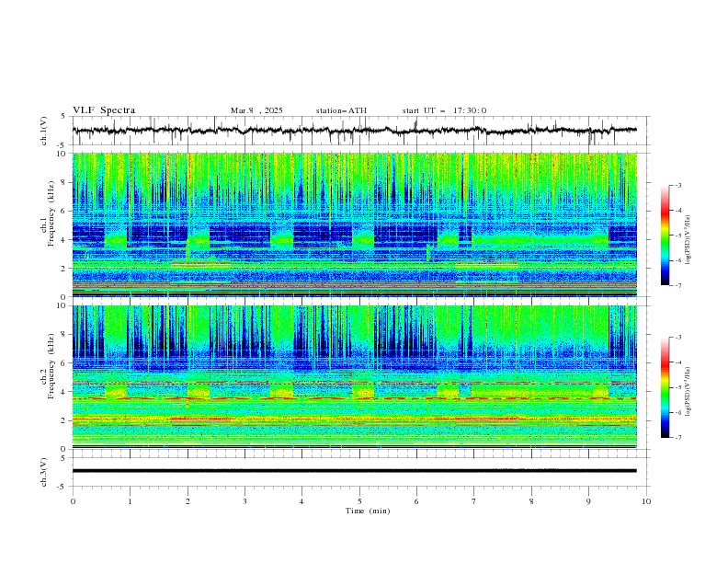
Task: Click the flat ch.3 waveform trace
Action: tap(355, 471)
